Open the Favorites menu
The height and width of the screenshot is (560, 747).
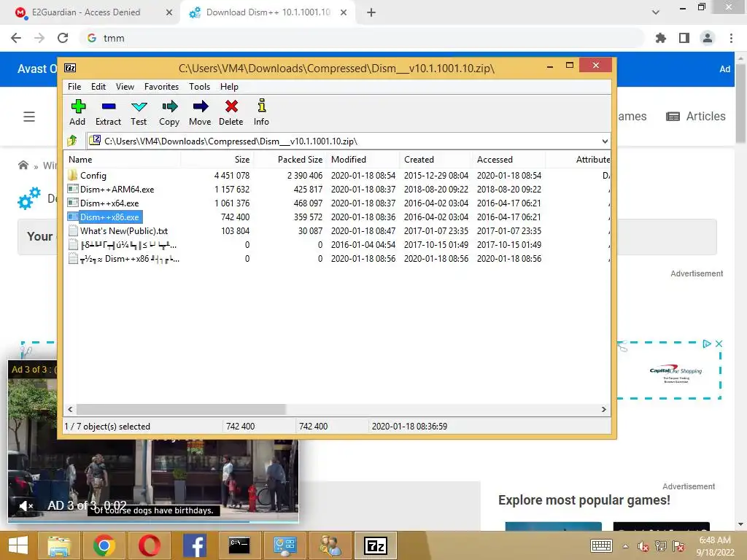pos(161,87)
